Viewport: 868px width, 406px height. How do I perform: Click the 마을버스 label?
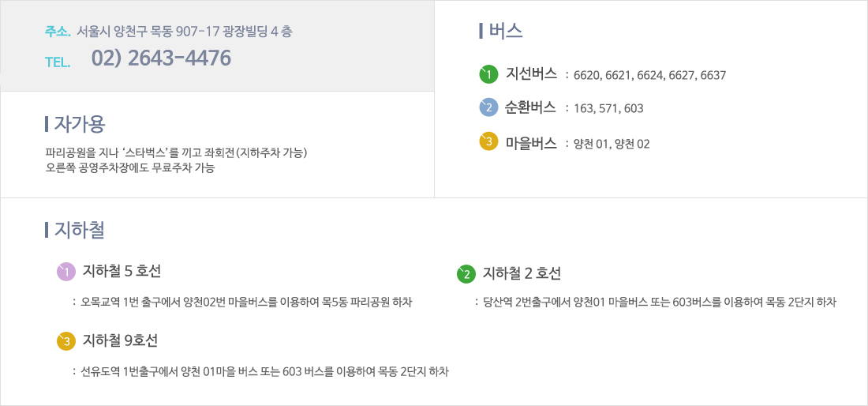[531, 143]
